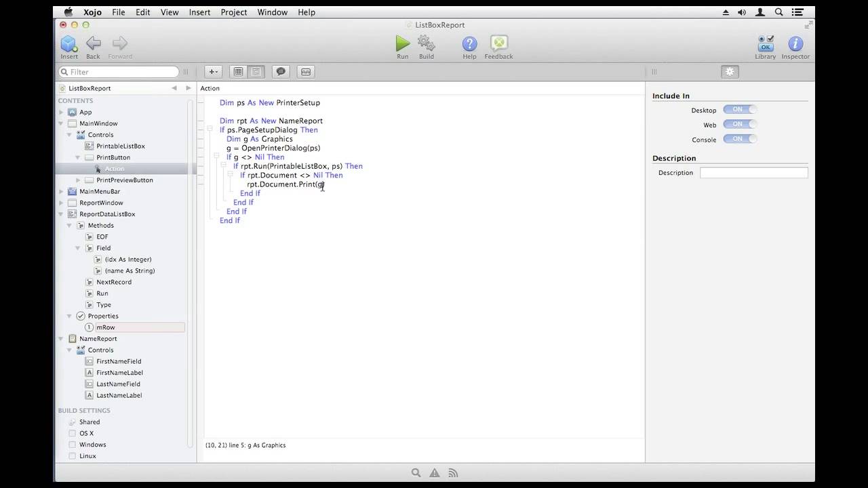Navigate to previous item with left arrow
This screenshot has height=488, width=868.
coord(174,88)
